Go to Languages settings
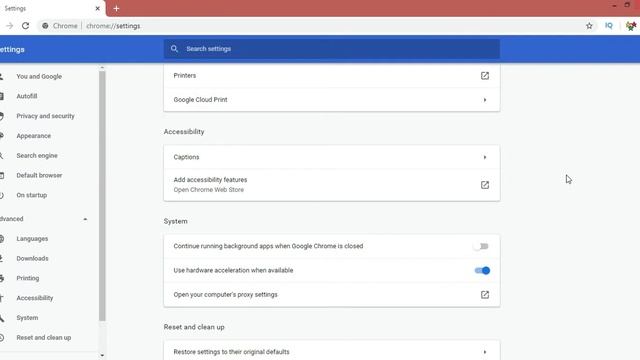This screenshot has height=360, width=640. point(32,238)
